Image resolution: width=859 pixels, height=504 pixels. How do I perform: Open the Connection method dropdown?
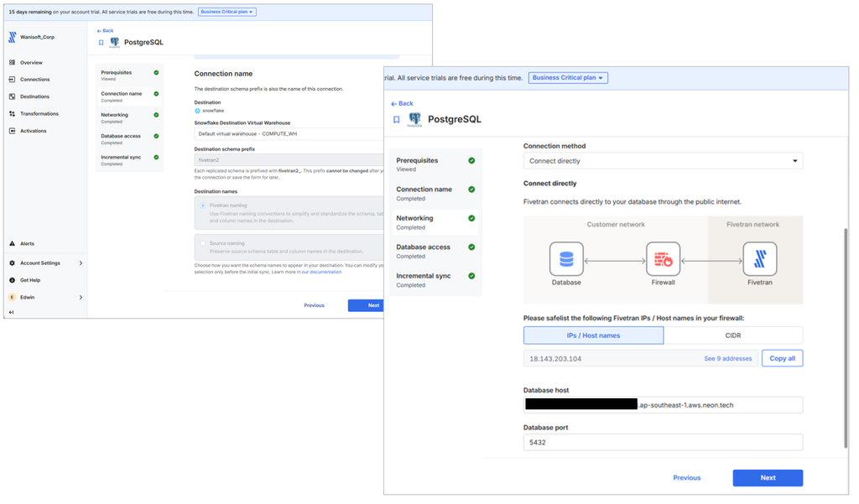pyautogui.click(x=663, y=161)
